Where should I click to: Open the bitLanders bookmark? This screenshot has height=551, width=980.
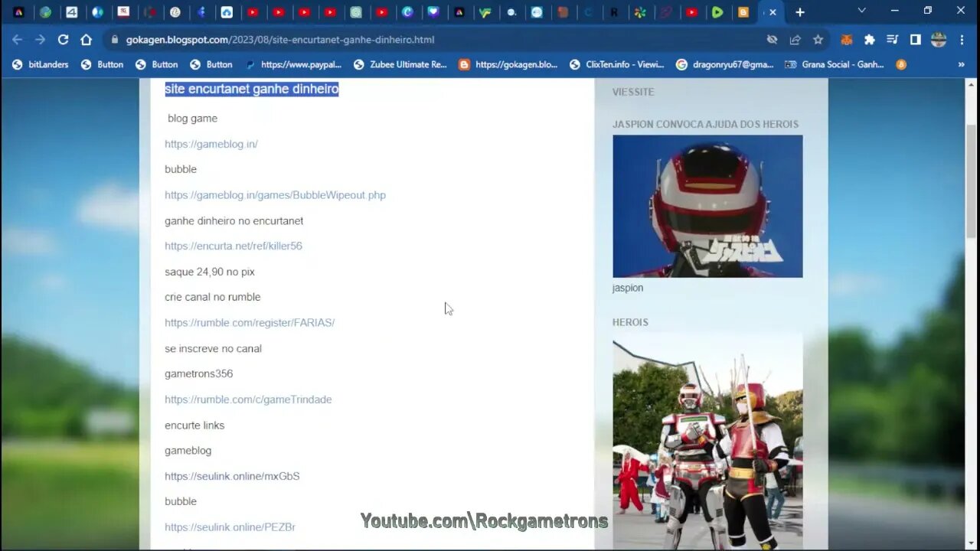click(41, 64)
